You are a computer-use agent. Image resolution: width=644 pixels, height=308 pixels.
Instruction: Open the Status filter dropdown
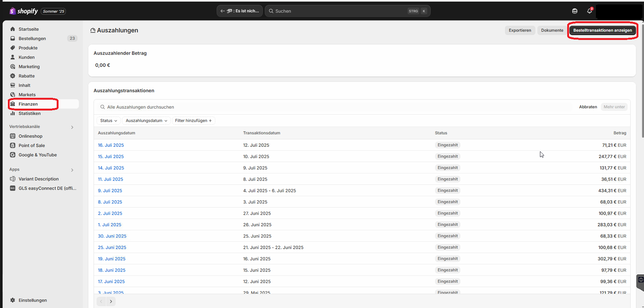[108, 121]
